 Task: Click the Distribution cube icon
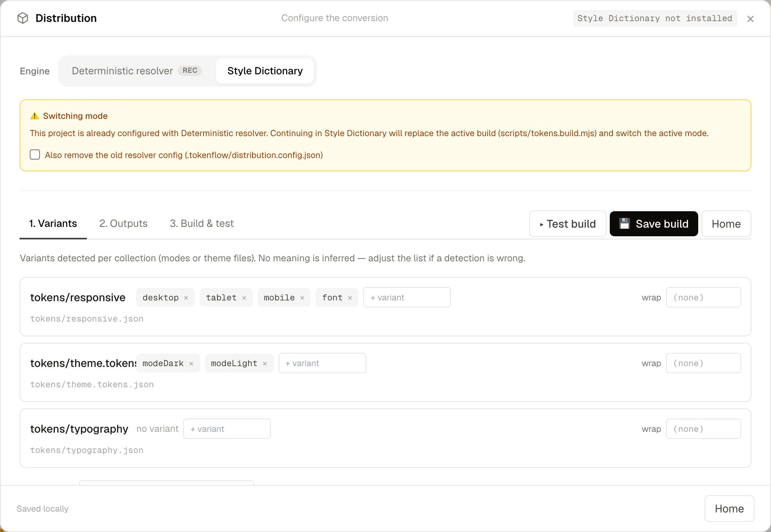click(23, 18)
